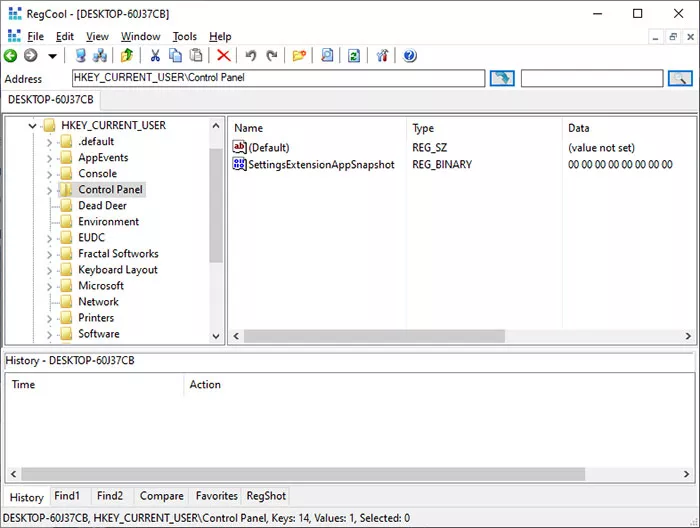This screenshot has height=528, width=700.
Task: Switch to the History bottom tab
Action: click(x=27, y=497)
